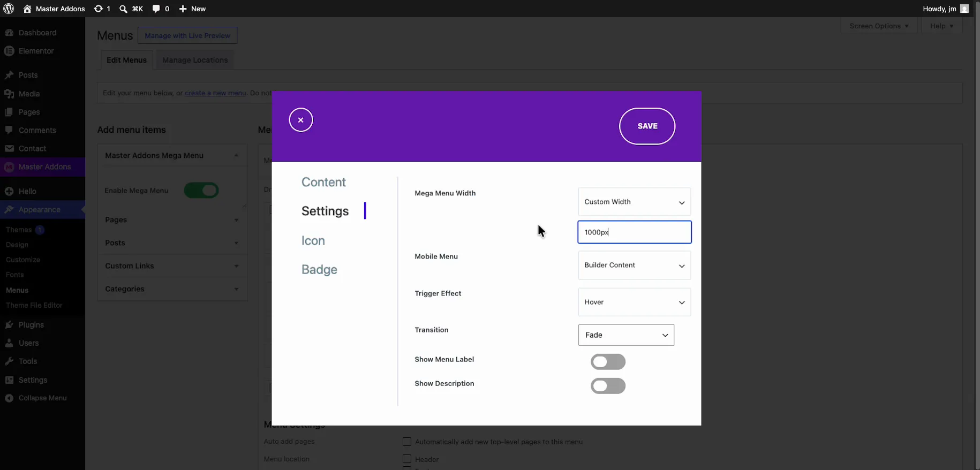
Task: Click the WordPress logo icon
Action: point(9,9)
